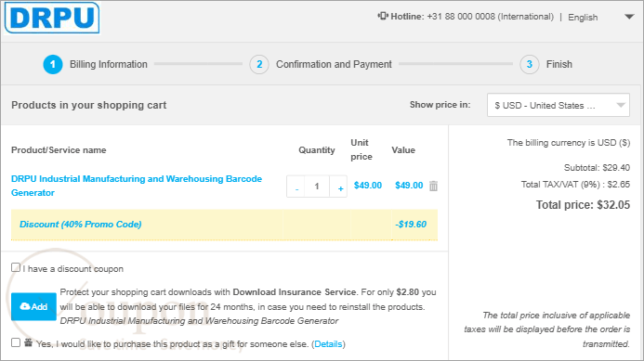Click step 2 circle for Confirmation and Payment

click(259, 64)
